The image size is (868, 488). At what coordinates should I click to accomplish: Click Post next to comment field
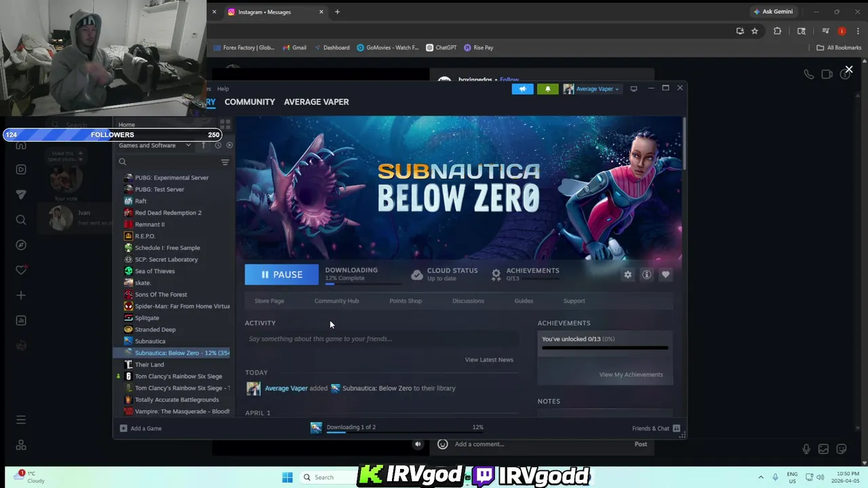coord(641,444)
